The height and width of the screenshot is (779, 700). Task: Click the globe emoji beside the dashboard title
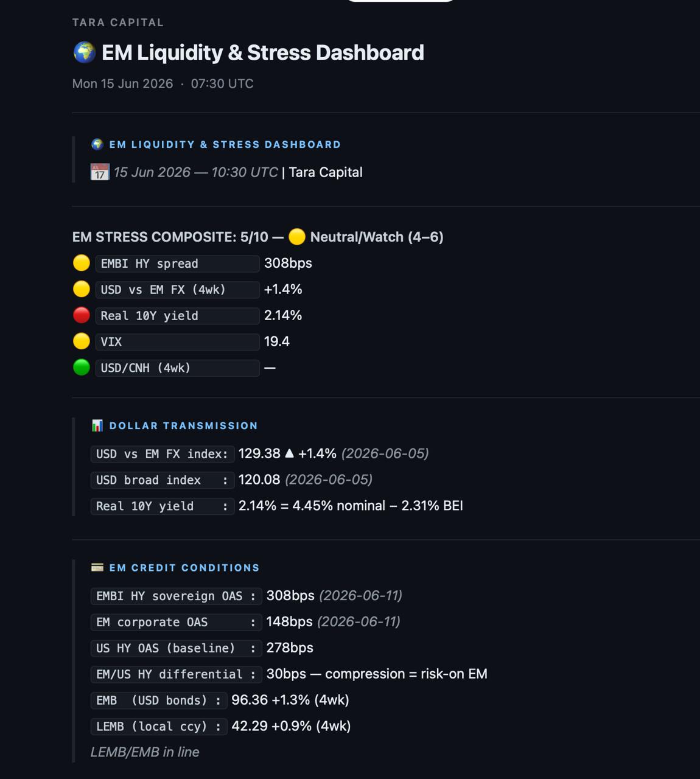click(85, 52)
